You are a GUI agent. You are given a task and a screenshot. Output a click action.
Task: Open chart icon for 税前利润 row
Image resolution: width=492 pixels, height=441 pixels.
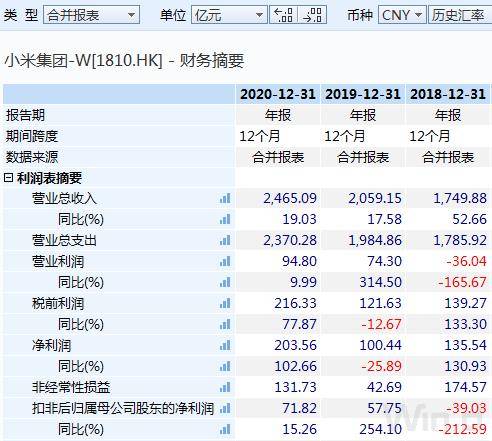[225, 303]
